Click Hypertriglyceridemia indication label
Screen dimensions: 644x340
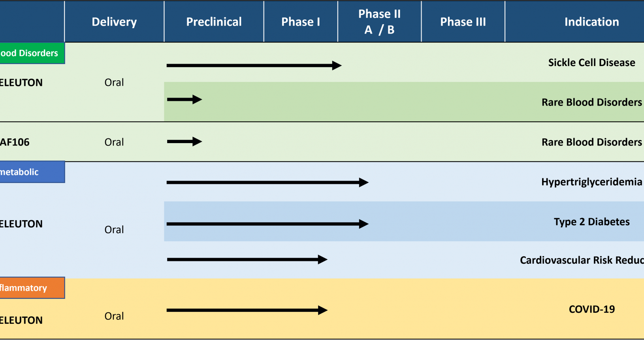[x=591, y=182]
